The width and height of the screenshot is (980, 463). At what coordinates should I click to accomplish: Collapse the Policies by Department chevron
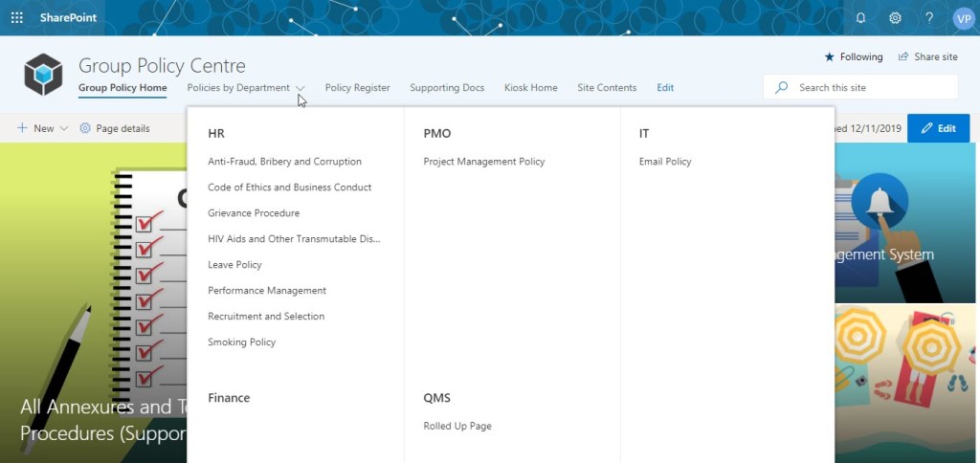pos(301,88)
